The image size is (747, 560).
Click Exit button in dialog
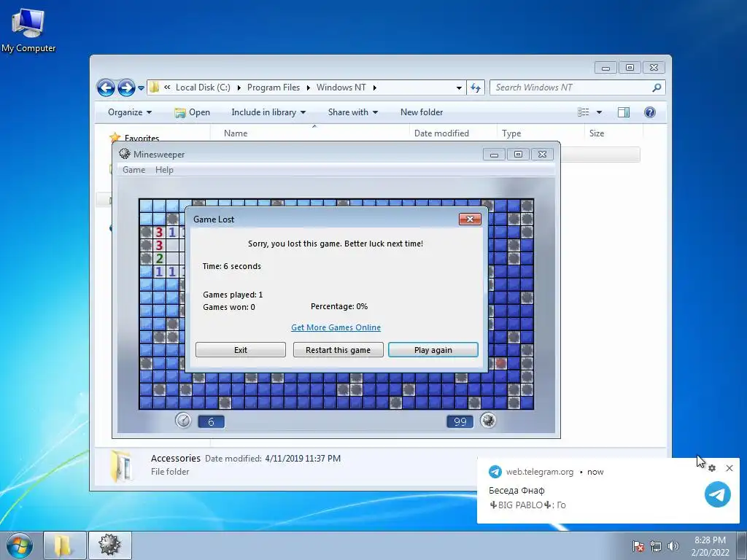click(x=241, y=350)
